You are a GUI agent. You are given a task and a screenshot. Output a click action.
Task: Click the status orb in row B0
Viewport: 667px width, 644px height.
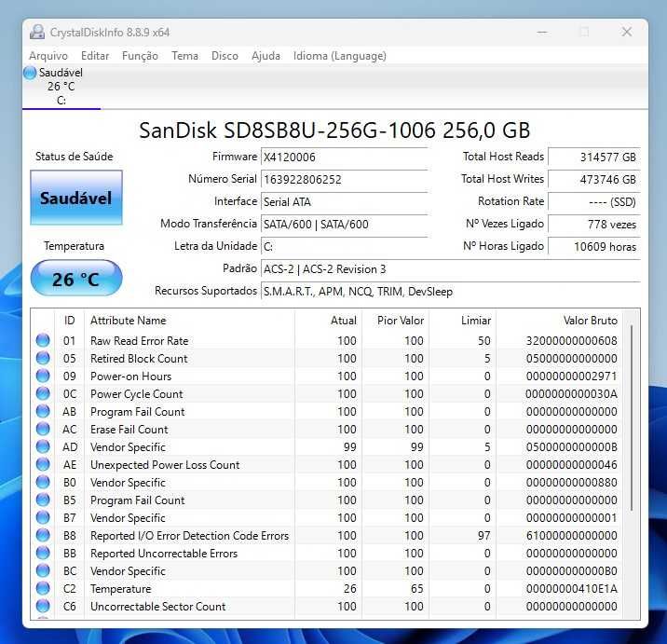tap(43, 482)
